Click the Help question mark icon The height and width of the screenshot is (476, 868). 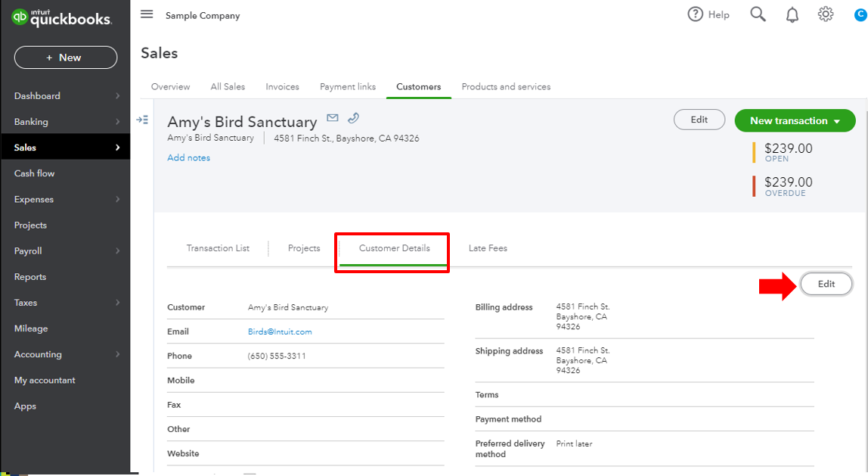(696, 14)
